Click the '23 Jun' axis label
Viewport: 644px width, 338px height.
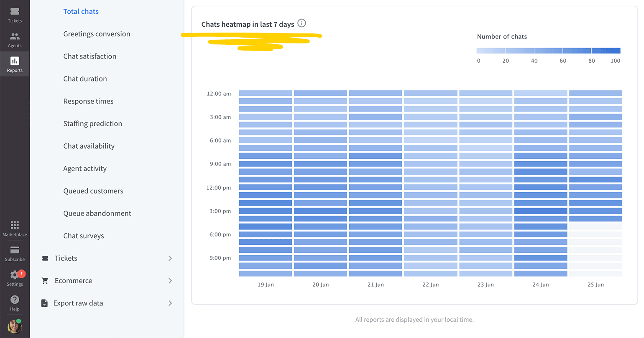[486, 285]
